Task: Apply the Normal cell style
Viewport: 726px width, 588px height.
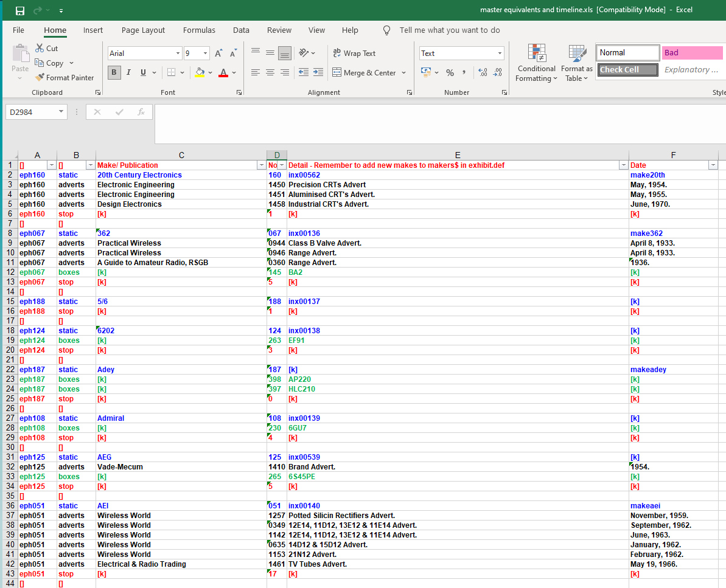Action: click(x=628, y=53)
